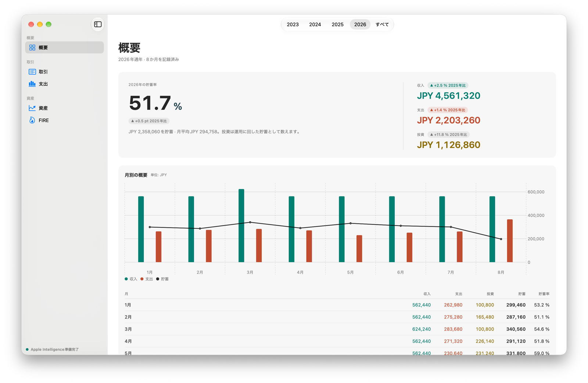Switch to the 2025 year tab

pyautogui.click(x=337, y=25)
